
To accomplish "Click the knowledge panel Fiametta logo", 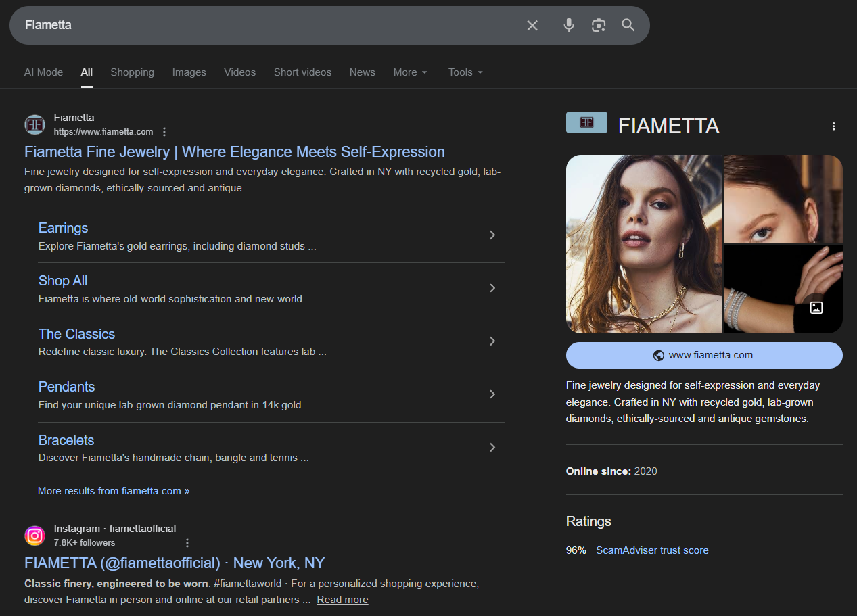I will [586, 122].
